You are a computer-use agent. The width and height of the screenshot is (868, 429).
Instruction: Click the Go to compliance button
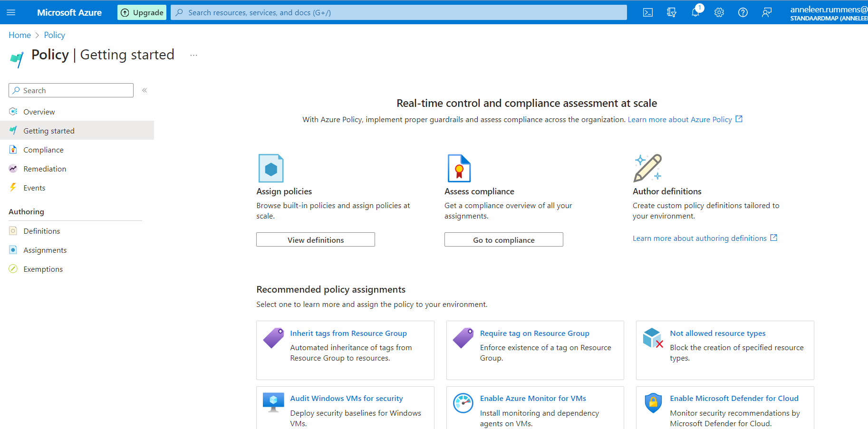tap(504, 240)
